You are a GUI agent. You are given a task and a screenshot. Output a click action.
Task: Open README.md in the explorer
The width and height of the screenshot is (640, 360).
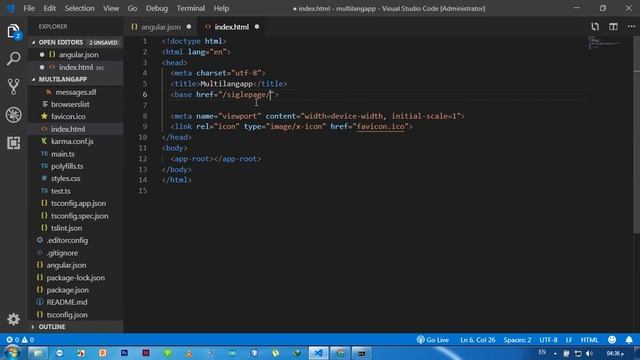[x=76, y=302]
